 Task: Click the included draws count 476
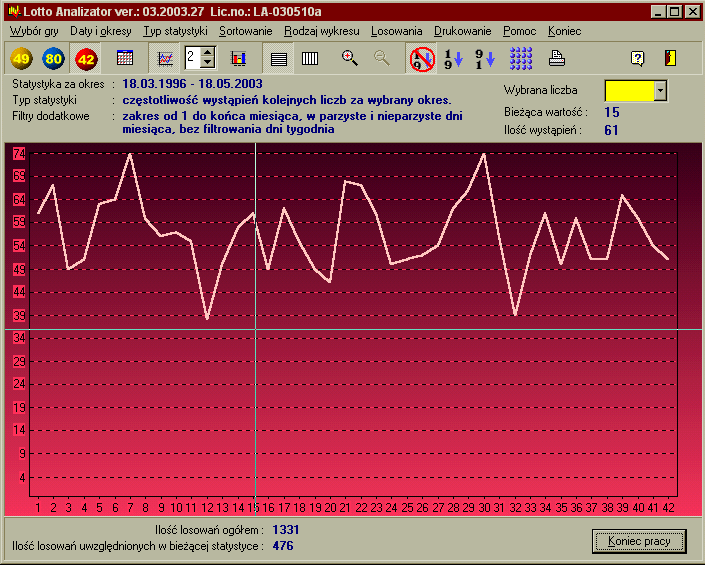pyautogui.click(x=283, y=546)
